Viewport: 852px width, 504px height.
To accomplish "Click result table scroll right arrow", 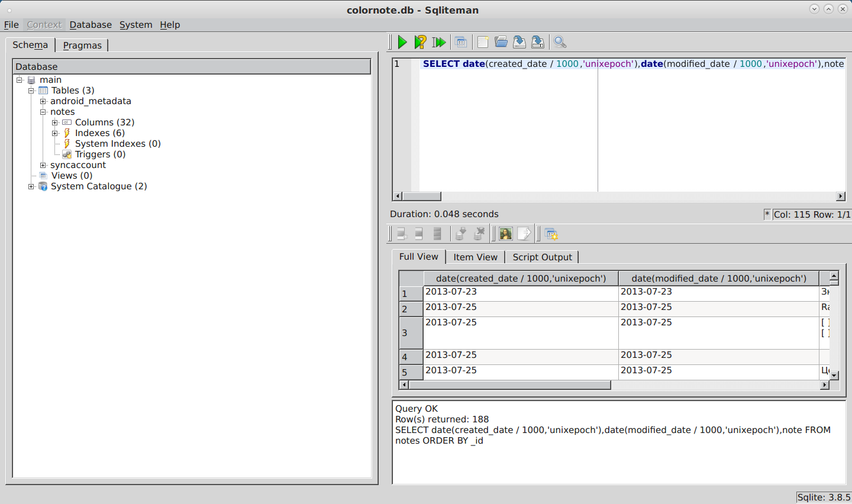I will click(x=825, y=385).
